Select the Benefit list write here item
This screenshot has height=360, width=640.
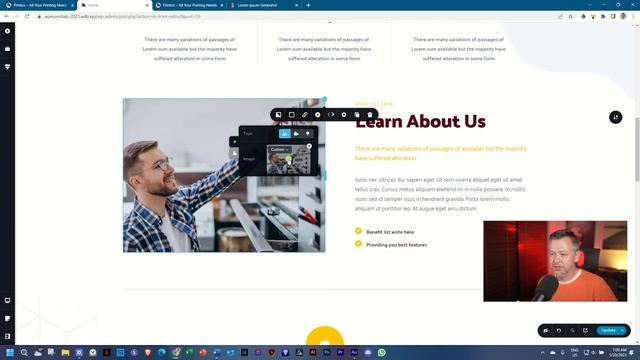[390, 232]
